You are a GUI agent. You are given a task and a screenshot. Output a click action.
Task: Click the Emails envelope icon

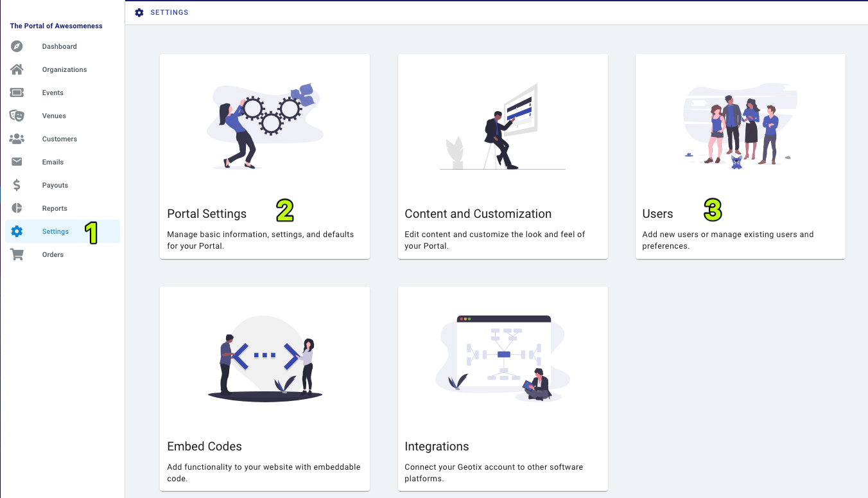17,162
